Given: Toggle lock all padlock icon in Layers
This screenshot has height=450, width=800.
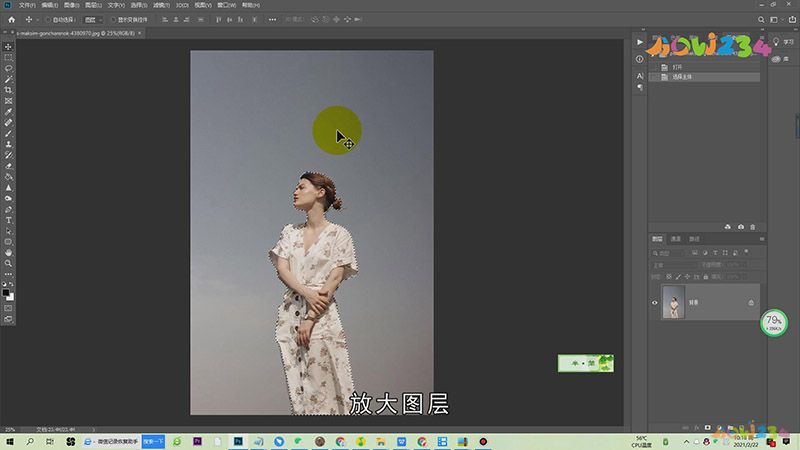Looking at the screenshot, I should click(x=706, y=277).
